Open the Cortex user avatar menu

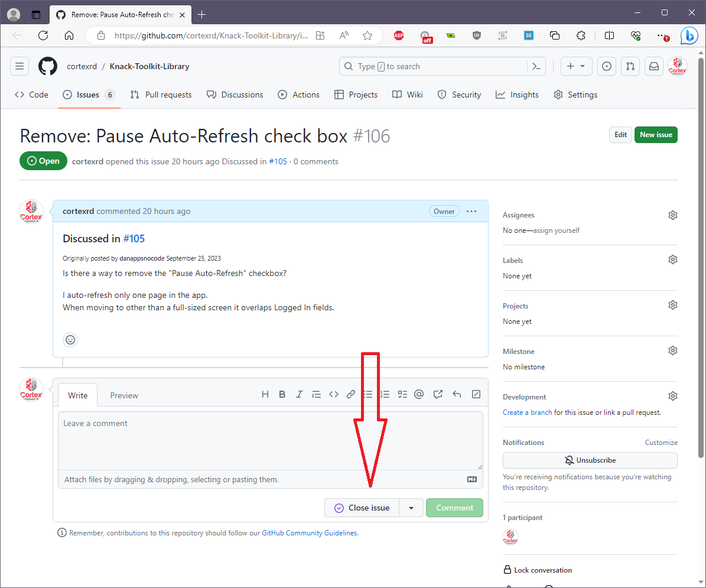[677, 66]
